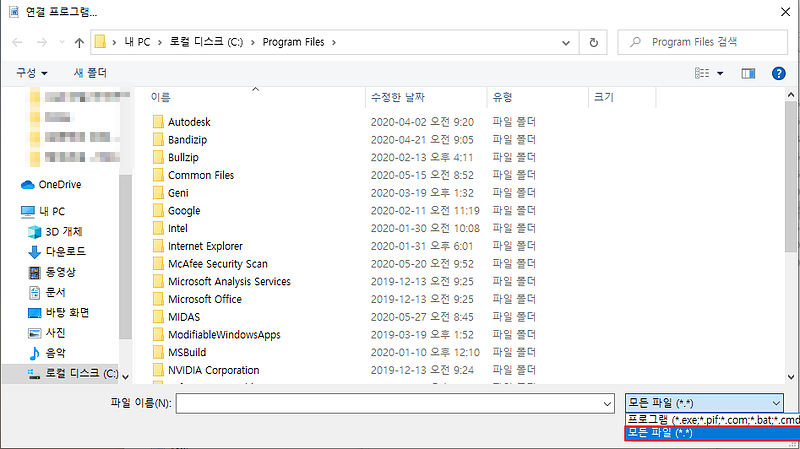This screenshot has width=800, height=449.
Task: Open 문서 in navigation pane
Action: (47, 292)
